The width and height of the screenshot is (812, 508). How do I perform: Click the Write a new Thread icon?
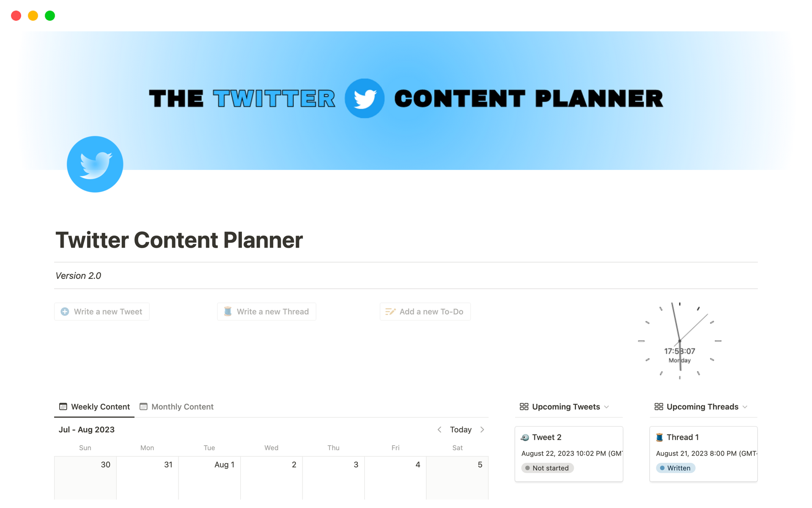click(228, 311)
